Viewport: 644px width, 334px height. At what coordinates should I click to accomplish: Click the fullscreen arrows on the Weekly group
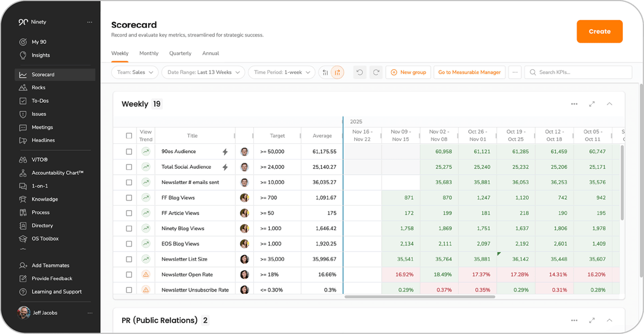coord(592,104)
